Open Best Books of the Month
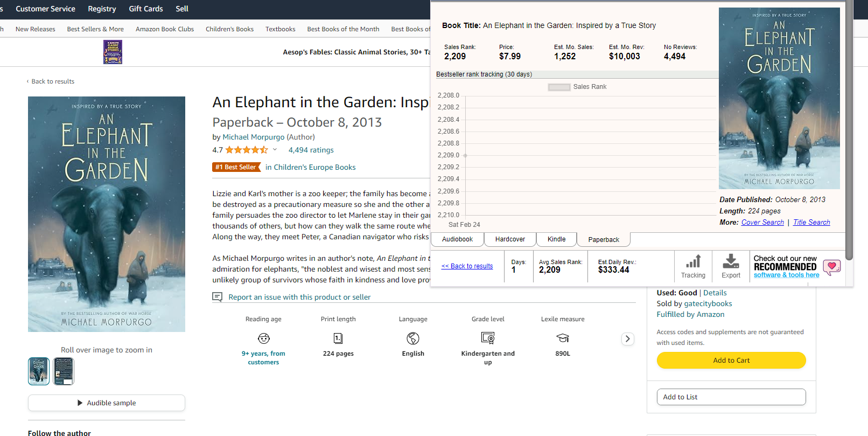 (343, 29)
